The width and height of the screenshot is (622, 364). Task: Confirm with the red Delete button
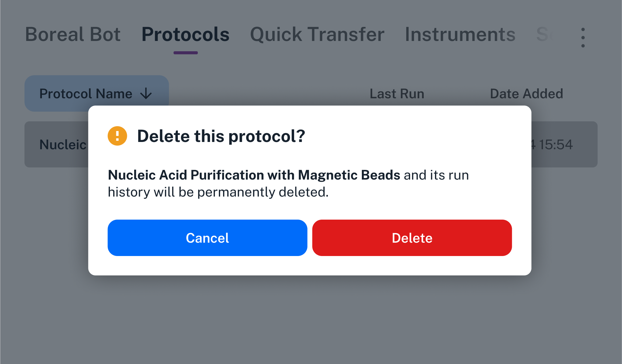point(412,238)
